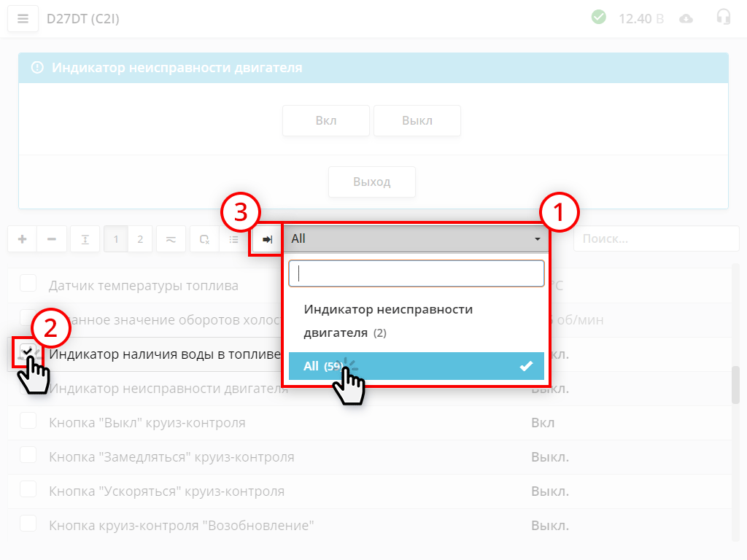Screen dimensions: 747x560
Task: Click the row height adjustment icon
Action: click(85, 238)
